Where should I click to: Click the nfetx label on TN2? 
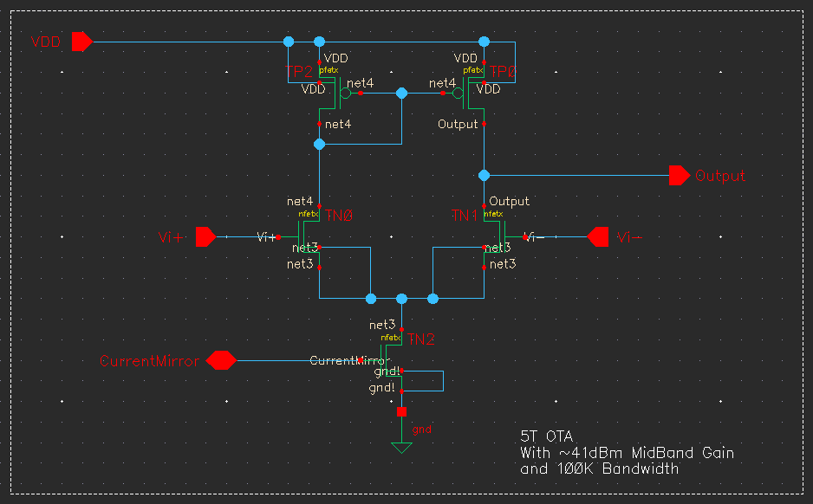tap(391, 338)
